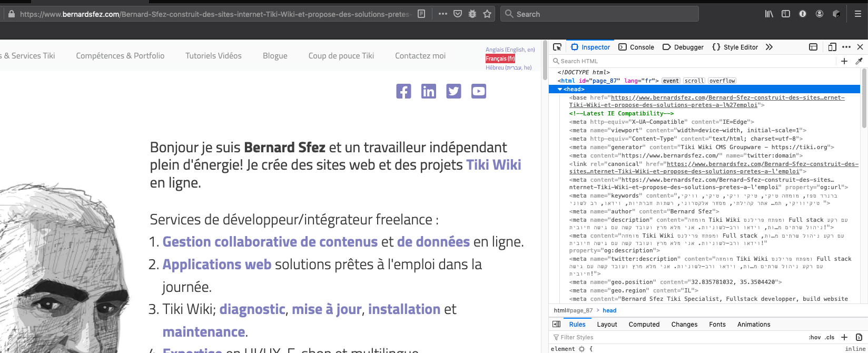Open Computed side tab
This screenshot has width=868, height=353.
644,325
